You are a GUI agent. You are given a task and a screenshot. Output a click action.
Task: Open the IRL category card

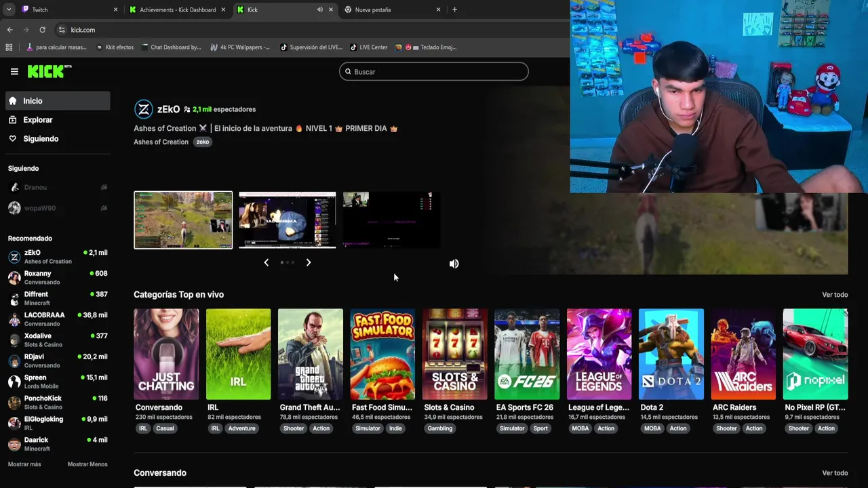238,354
